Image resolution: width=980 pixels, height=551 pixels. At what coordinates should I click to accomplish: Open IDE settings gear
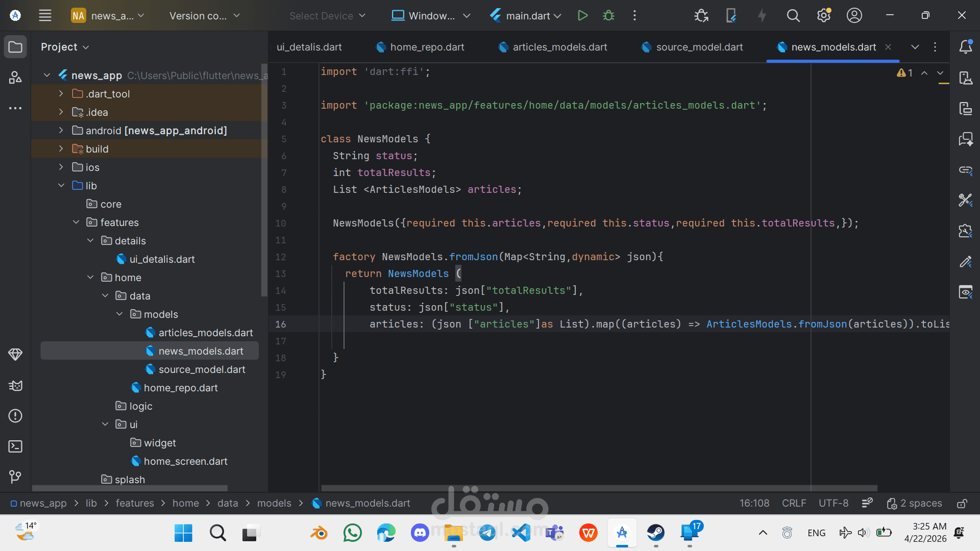click(x=823, y=16)
